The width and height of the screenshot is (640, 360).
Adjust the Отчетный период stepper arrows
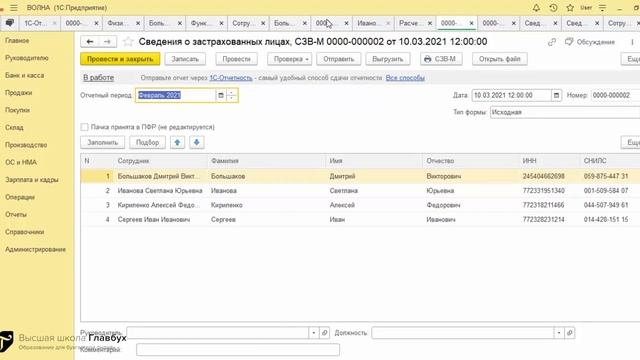(x=231, y=96)
